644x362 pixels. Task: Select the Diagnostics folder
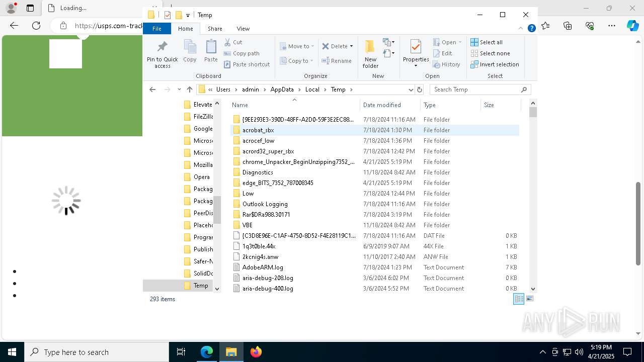coord(375,172)
